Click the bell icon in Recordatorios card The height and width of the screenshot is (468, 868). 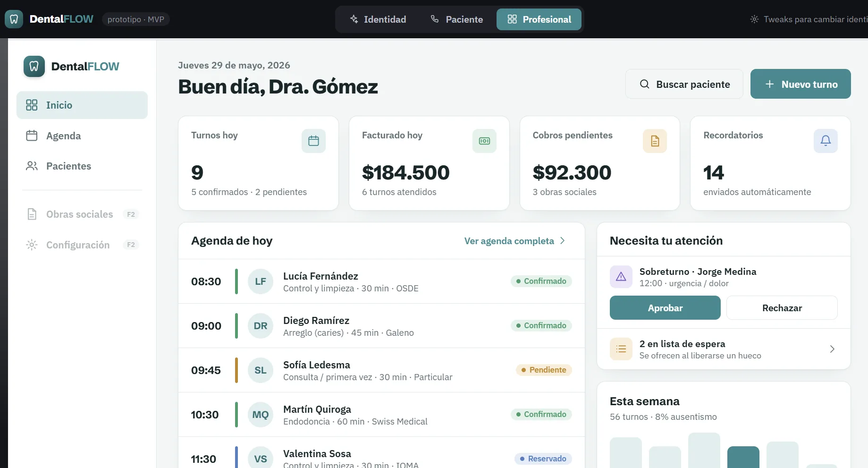pos(826,141)
